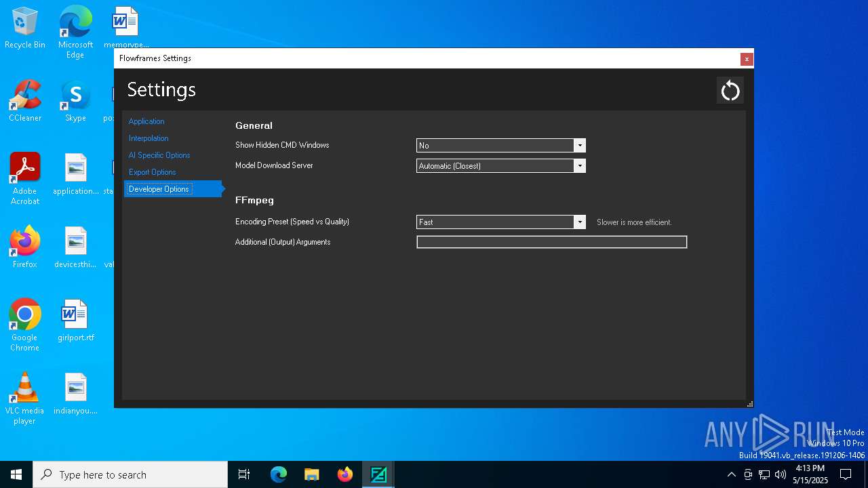868x488 pixels.
Task: Click the 'Slower is more efficient.' hint text
Action: click(x=634, y=222)
